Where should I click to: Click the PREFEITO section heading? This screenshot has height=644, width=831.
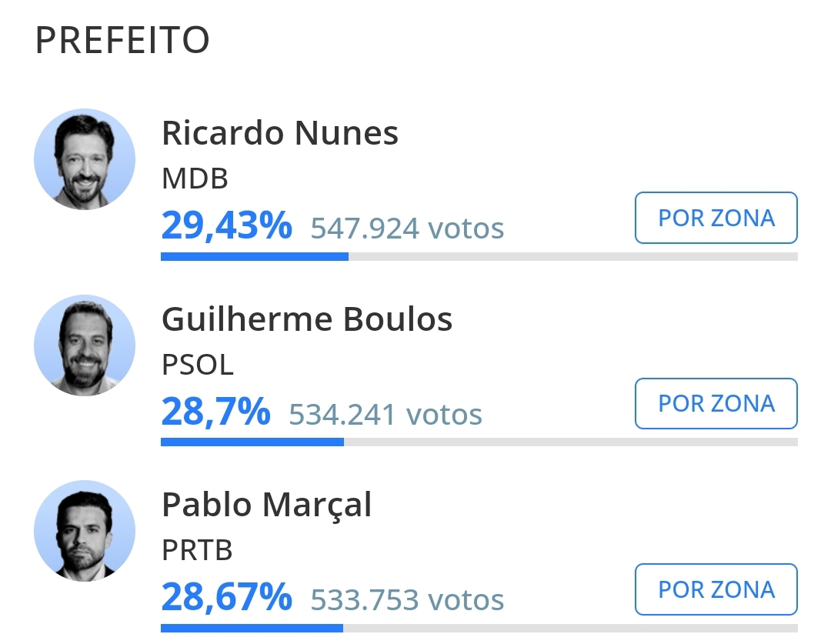tap(122, 40)
